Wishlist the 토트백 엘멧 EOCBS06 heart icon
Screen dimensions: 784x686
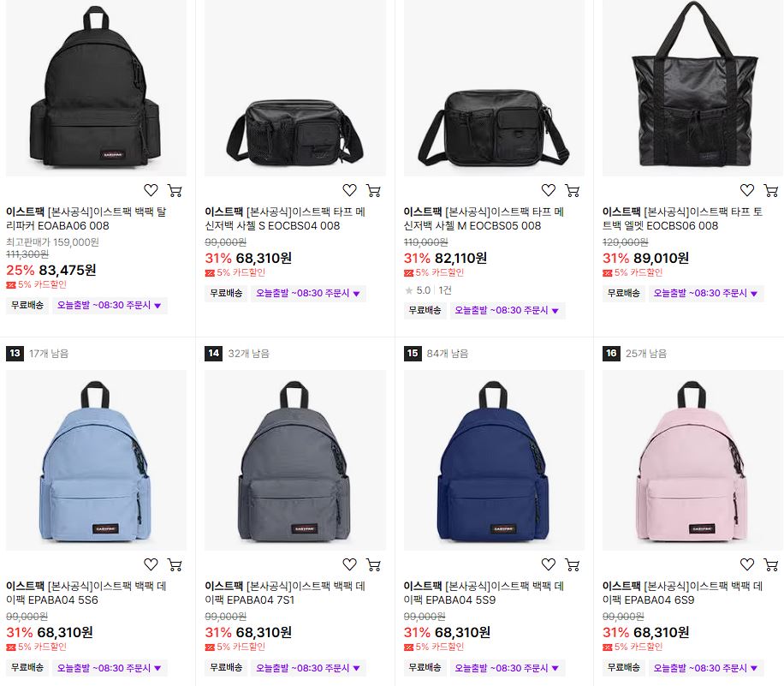[x=747, y=190]
